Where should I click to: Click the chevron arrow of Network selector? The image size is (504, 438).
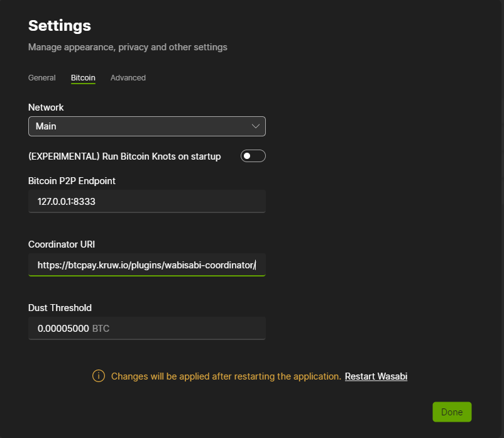(x=255, y=126)
